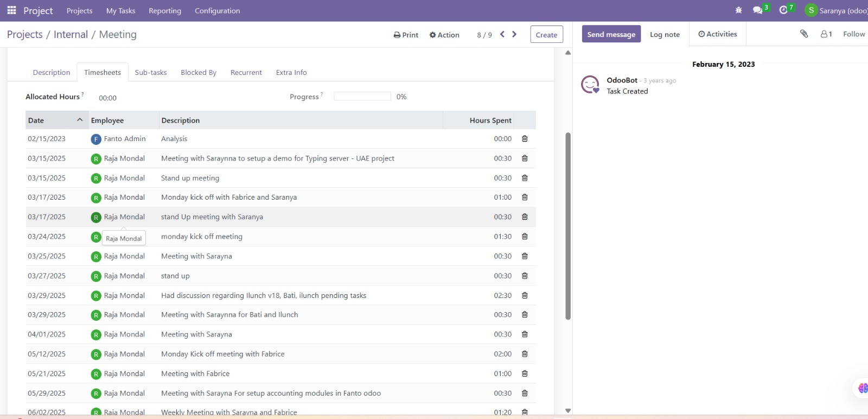Click the Follow button
This screenshot has width=868, height=419.
[854, 34]
